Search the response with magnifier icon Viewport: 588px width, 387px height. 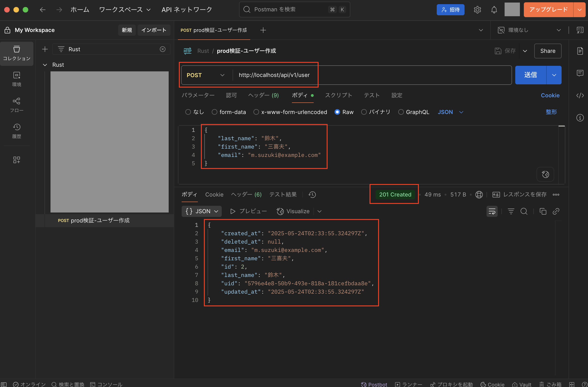click(x=524, y=211)
